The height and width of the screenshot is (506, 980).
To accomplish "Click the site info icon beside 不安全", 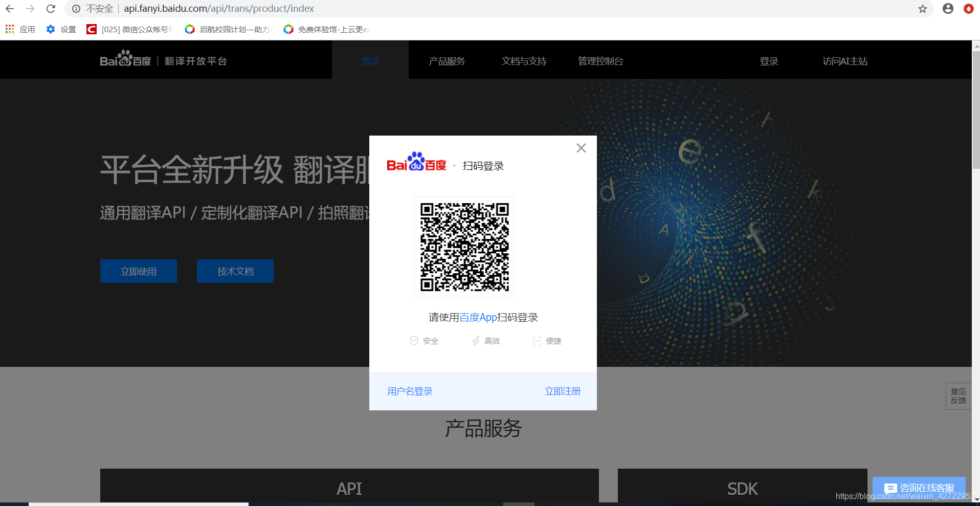I will tap(76, 9).
